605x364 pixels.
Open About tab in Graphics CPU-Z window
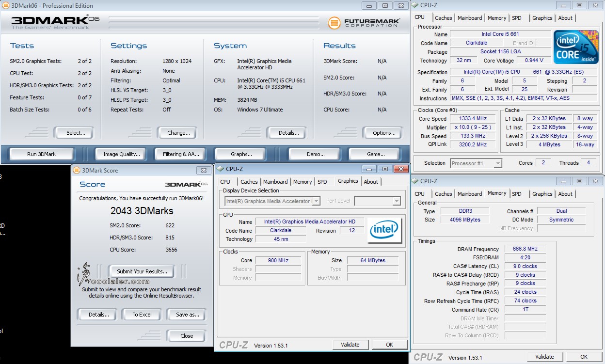(x=371, y=182)
